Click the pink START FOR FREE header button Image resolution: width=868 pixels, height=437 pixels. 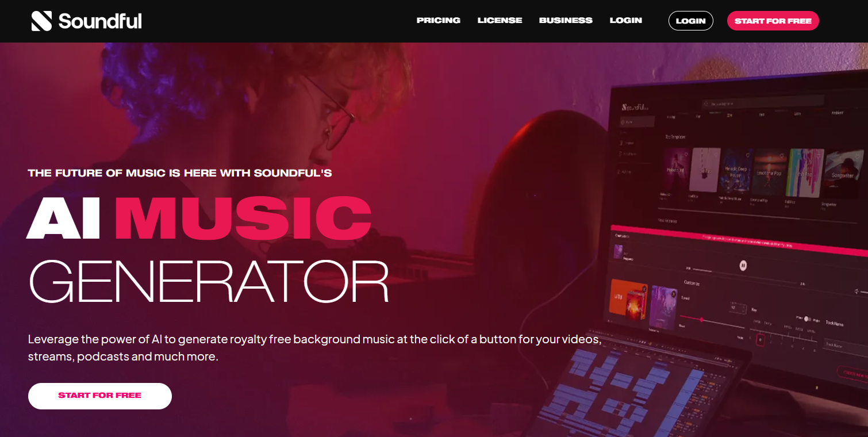coord(773,21)
